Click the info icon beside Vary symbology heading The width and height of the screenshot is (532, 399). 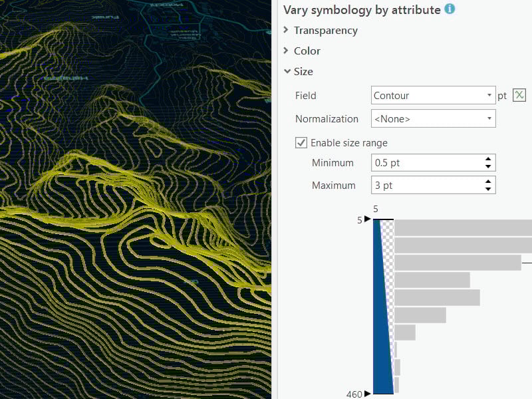[x=450, y=9]
